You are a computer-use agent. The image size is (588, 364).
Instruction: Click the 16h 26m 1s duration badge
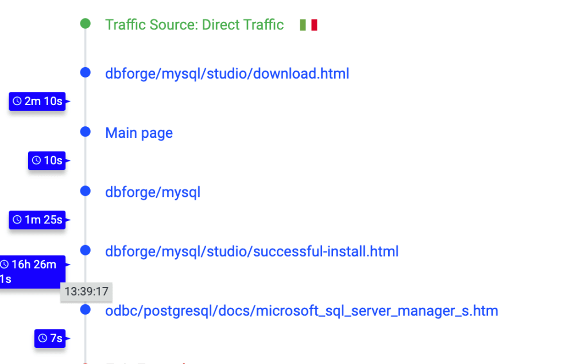click(x=33, y=272)
